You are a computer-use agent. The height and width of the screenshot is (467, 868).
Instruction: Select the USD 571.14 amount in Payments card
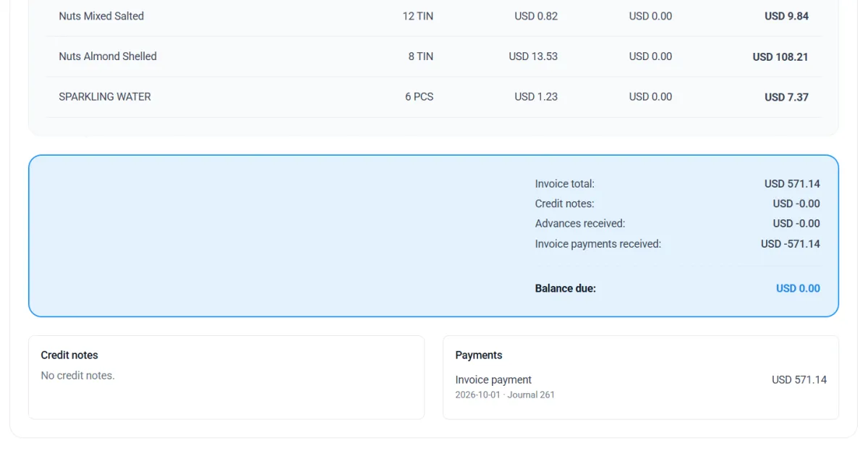799,380
